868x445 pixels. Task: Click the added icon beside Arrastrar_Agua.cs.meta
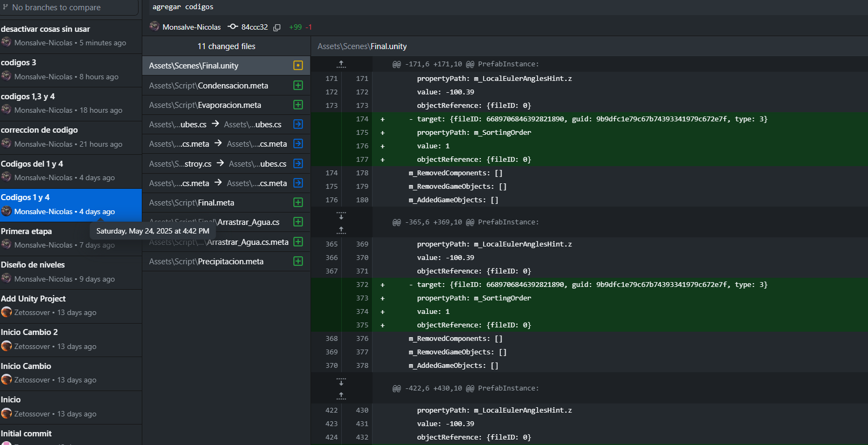[x=298, y=242]
